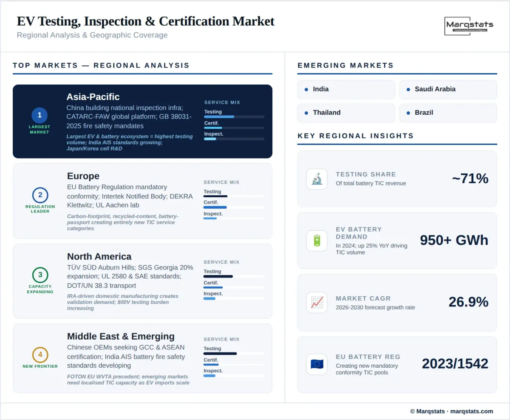
Task: Expand the North America market card
Action: 142,281
